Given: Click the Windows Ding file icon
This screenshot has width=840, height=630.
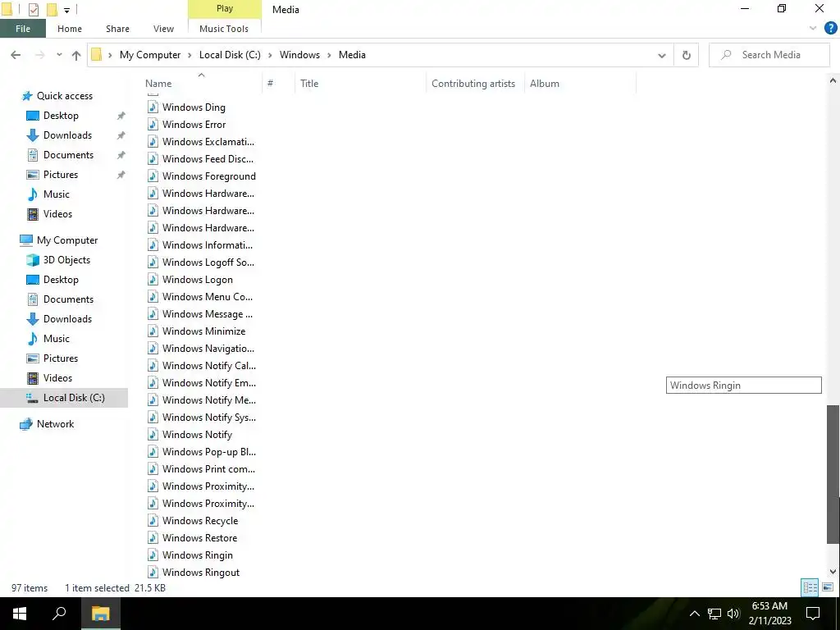Looking at the screenshot, I should (x=153, y=107).
